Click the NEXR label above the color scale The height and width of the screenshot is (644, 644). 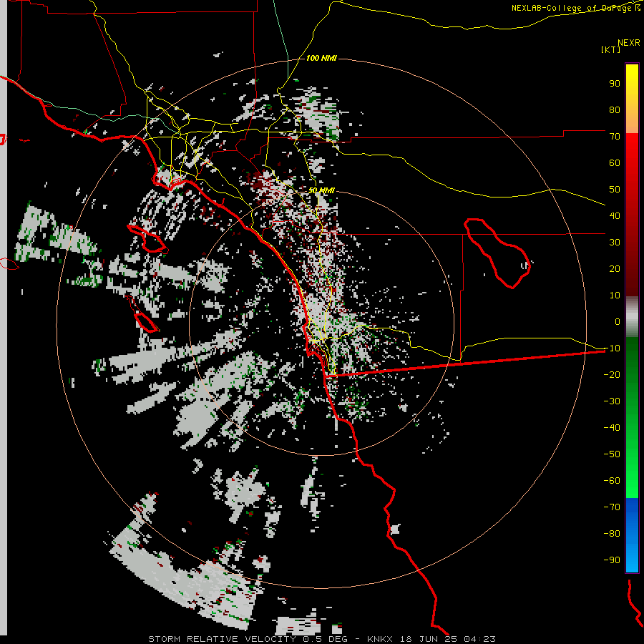coord(629,43)
